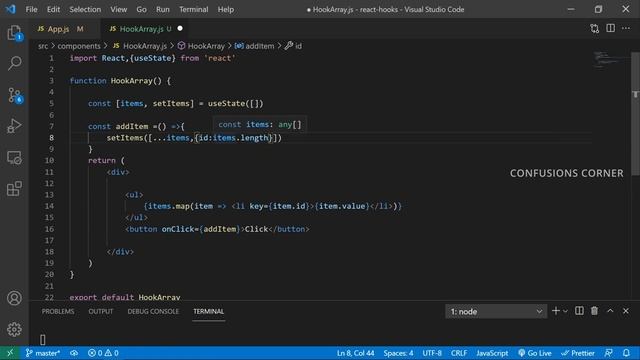This screenshot has width=640, height=360.
Task: Open the Manage gear icon
Action: [x=14, y=329]
